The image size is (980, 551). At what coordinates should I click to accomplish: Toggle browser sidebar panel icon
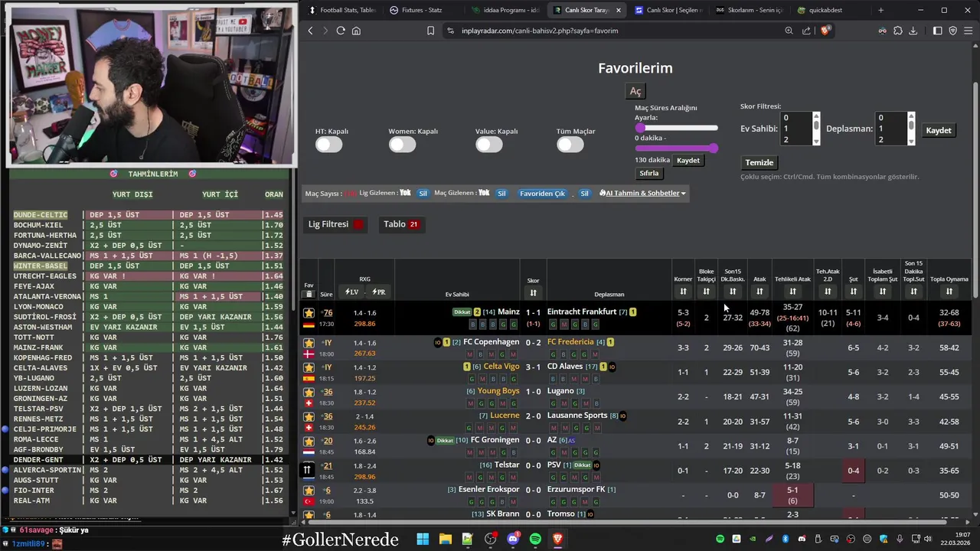tap(937, 31)
